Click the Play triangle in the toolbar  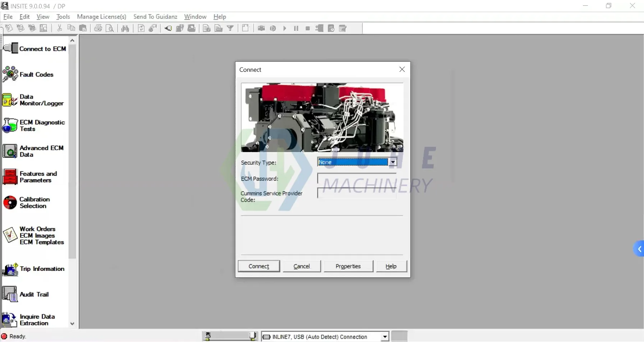click(x=285, y=28)
